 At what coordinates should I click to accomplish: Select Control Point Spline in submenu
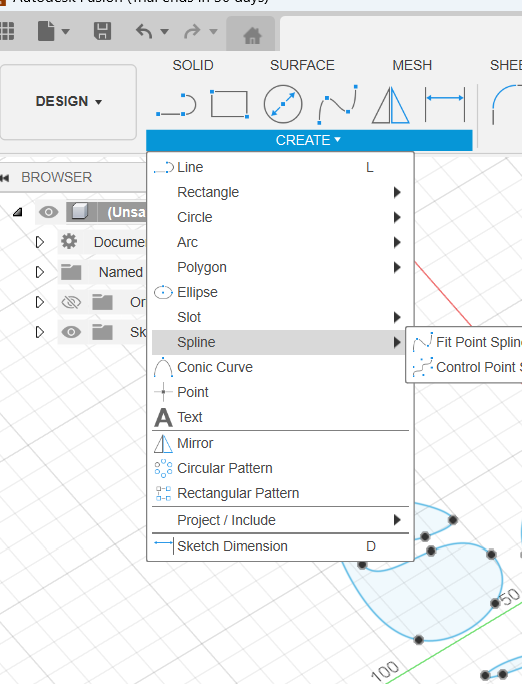467,367
